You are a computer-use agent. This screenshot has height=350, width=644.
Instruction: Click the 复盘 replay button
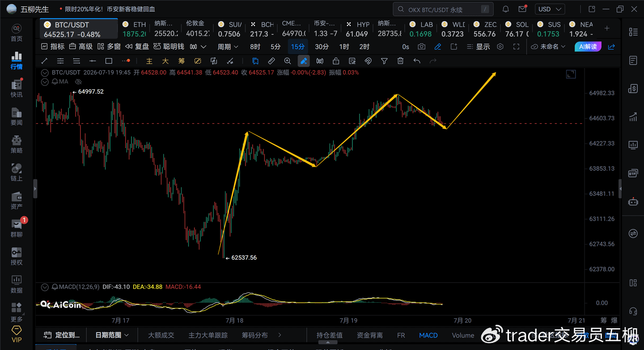click(137, 46)
